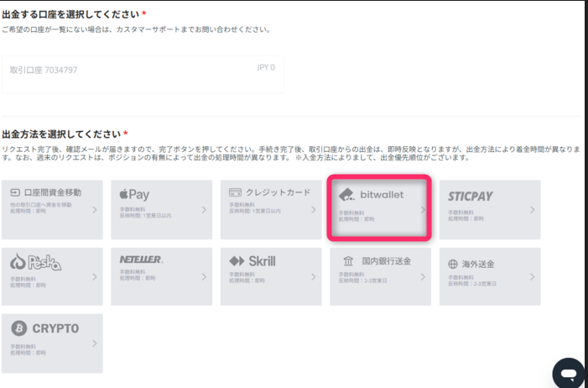Click the 海外送金 globe icon
Viewport: 588px width, 388px height.
[453, 264]
